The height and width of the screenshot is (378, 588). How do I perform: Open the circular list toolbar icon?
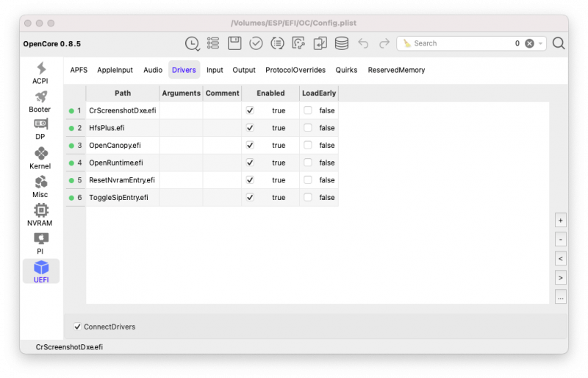277,43
